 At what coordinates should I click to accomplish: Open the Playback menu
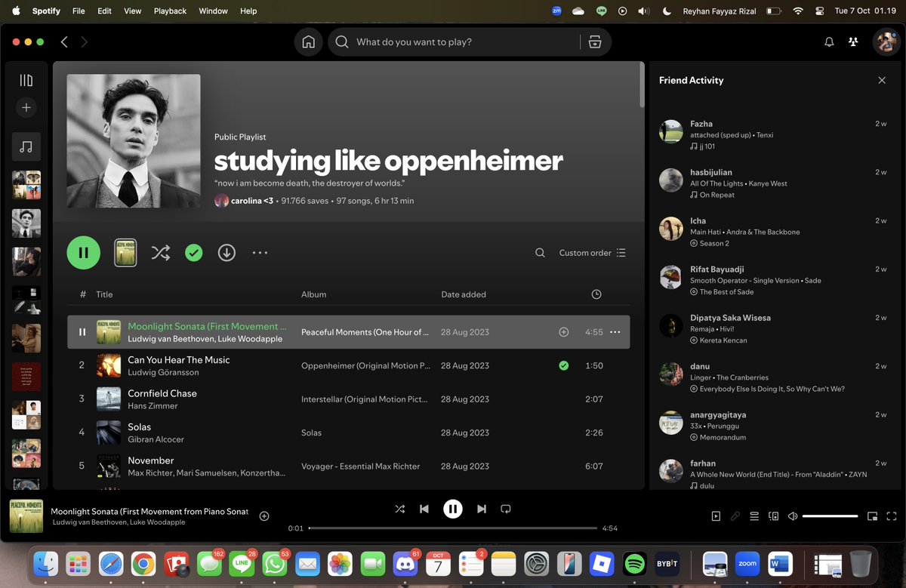(170, 11)
